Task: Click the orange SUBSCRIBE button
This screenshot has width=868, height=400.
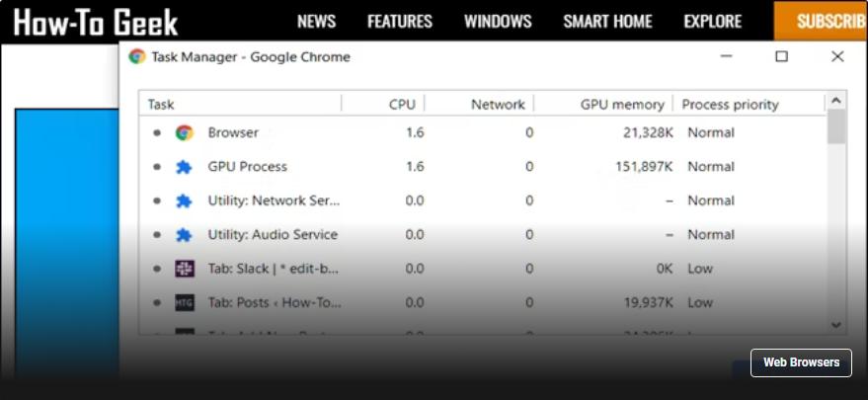Action: [821, 21]
